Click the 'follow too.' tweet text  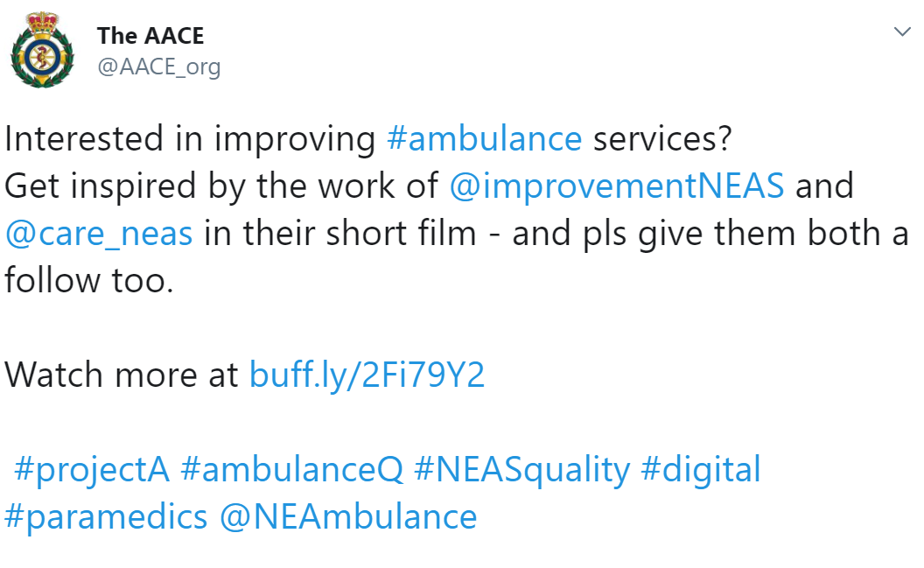(89, 280)
